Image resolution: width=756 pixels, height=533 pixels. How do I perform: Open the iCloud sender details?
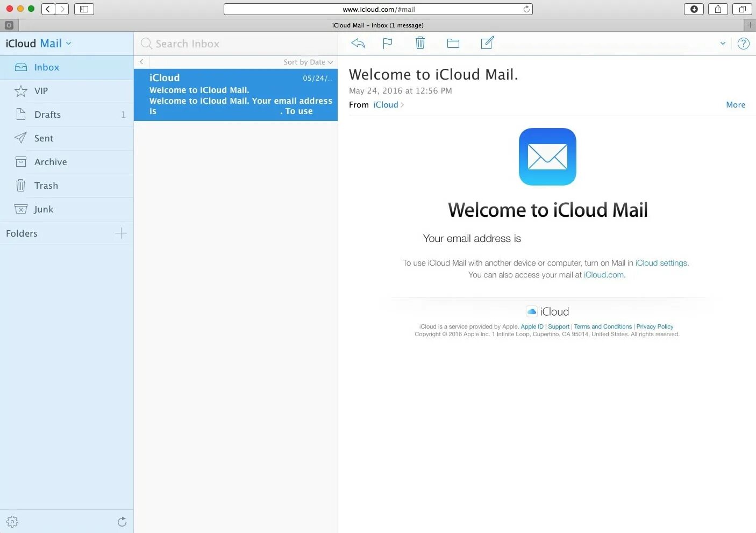click(388, 104)
